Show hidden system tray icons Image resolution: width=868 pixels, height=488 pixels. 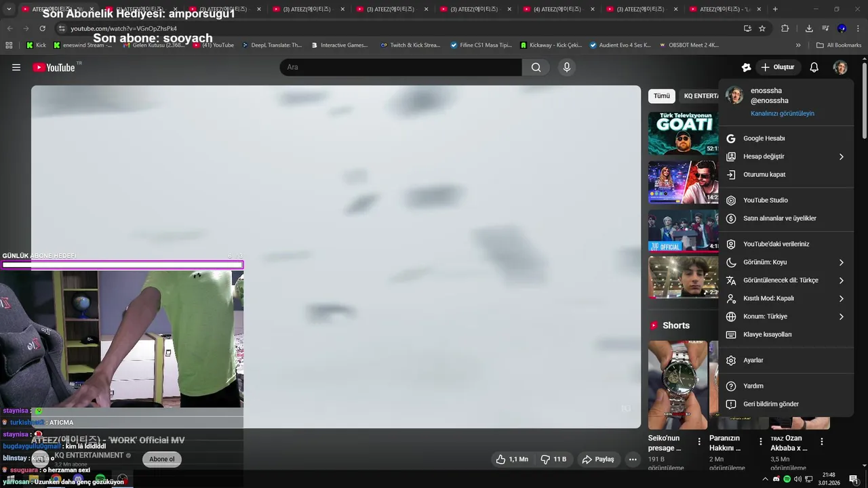(766, 479)
